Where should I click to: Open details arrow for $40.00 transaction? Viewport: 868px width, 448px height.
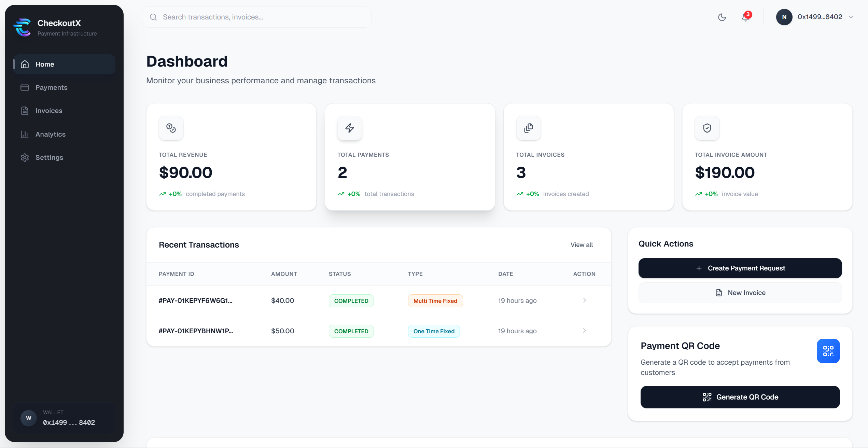click(584, 300)
